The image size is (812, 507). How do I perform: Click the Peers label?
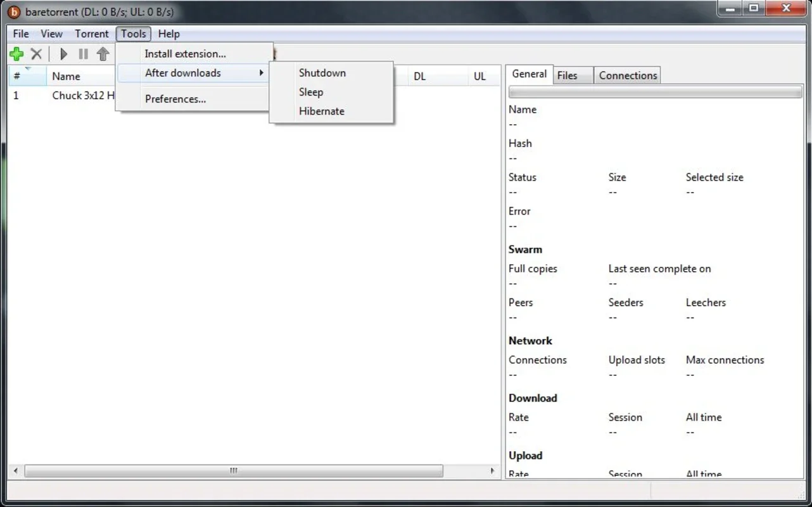521,303
